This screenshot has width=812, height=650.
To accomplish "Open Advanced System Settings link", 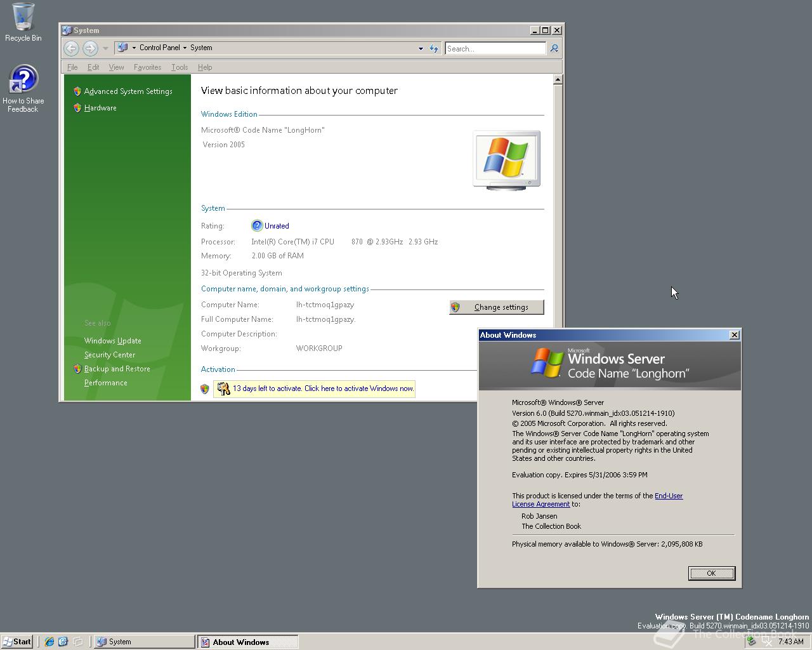I will coord(128,91).
